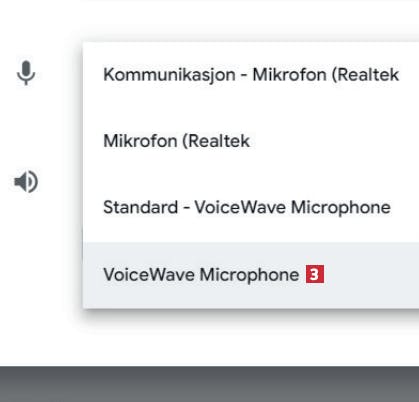Click the Mikrofon word in Kommunikasjon option
The width and height of the screenshot is (419, 402).
(289, 74)
